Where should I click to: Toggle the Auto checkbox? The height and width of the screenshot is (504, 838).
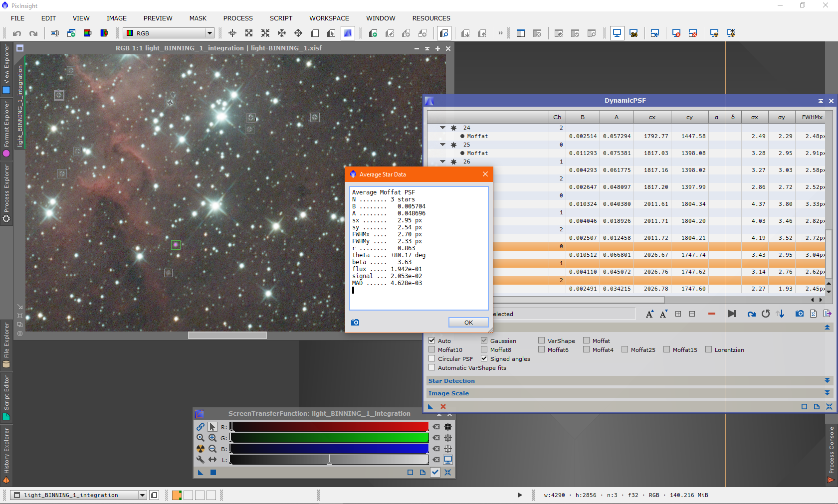tap(432, 340)
